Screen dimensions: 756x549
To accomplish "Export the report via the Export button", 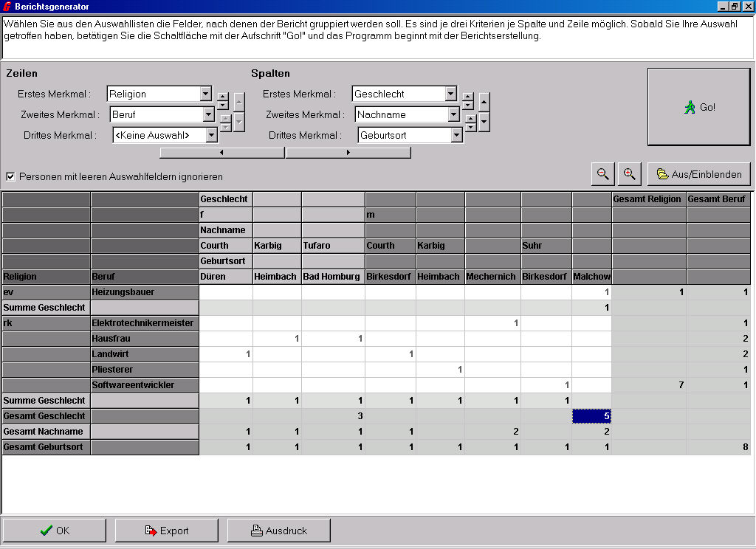I will point(167,531).
